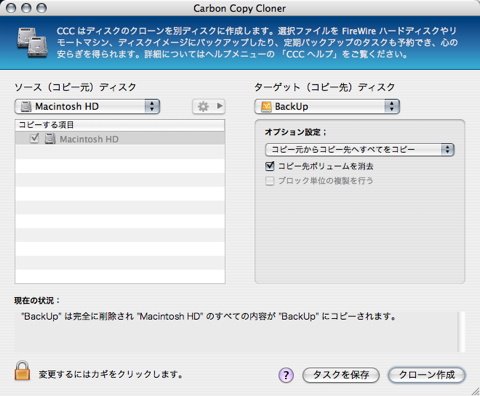Minimize the Carbon Copy Cloner window

pos(26,8)
